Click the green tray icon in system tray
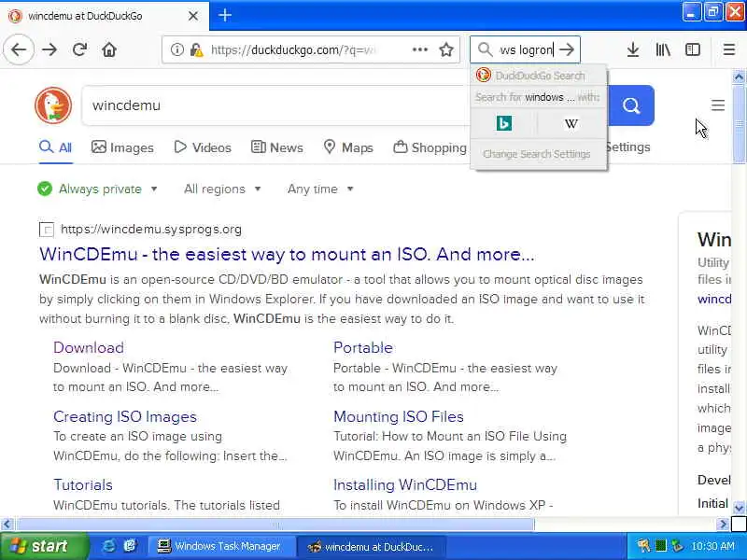747x560 pixels. tap(661, 546)
